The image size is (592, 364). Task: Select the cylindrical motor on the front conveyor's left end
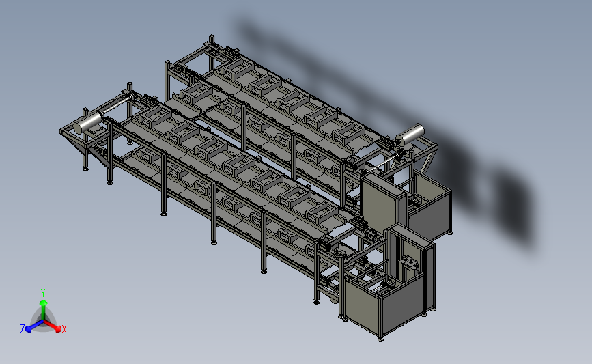pos(87,123)
